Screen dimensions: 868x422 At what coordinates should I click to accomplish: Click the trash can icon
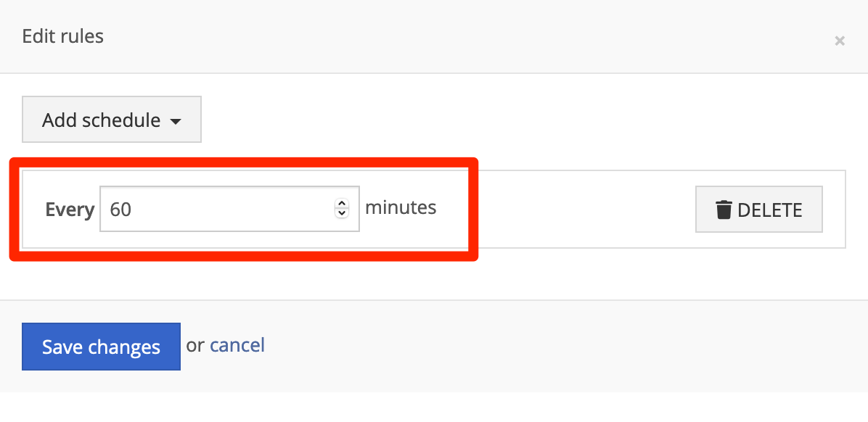tap(724, 210)
